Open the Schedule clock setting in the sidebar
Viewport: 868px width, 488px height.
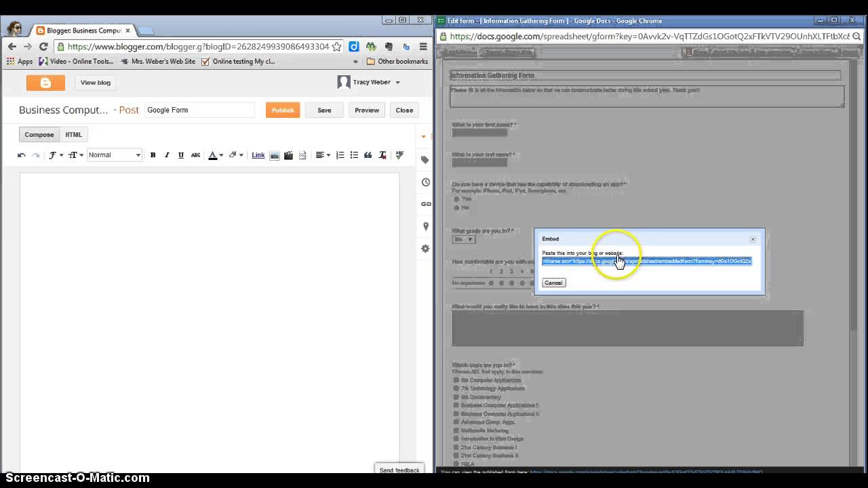coord(426,182)
